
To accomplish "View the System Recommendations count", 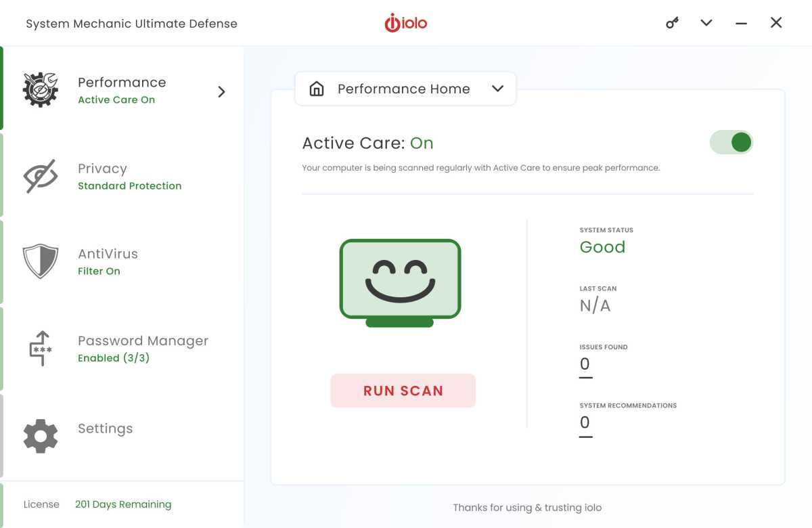I will (x=585, y=424).
